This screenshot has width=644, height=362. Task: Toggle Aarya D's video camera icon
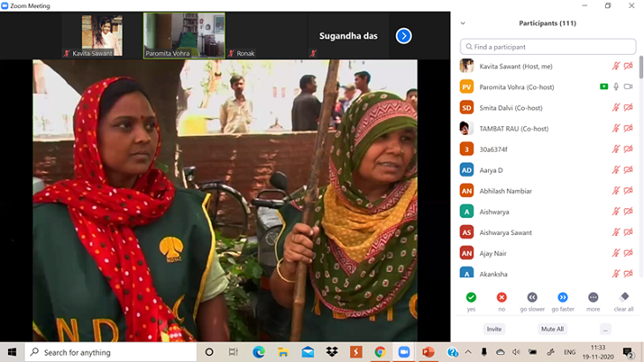(628, 170)
